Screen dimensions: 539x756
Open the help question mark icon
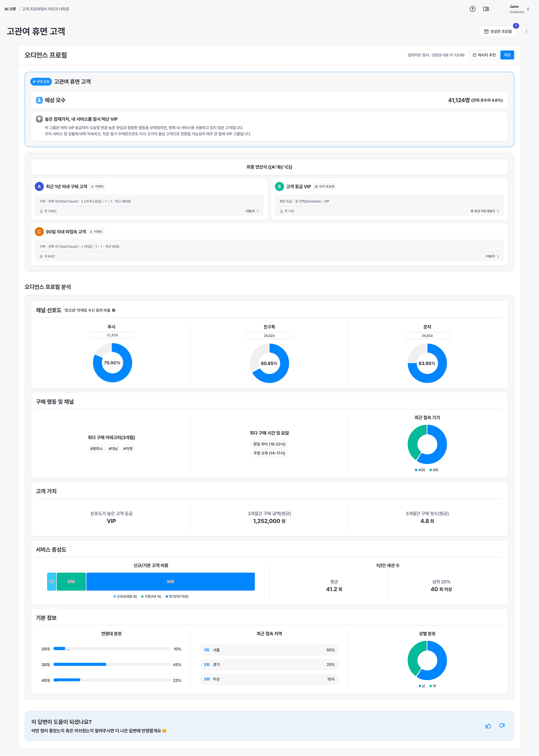coord(472,9)
